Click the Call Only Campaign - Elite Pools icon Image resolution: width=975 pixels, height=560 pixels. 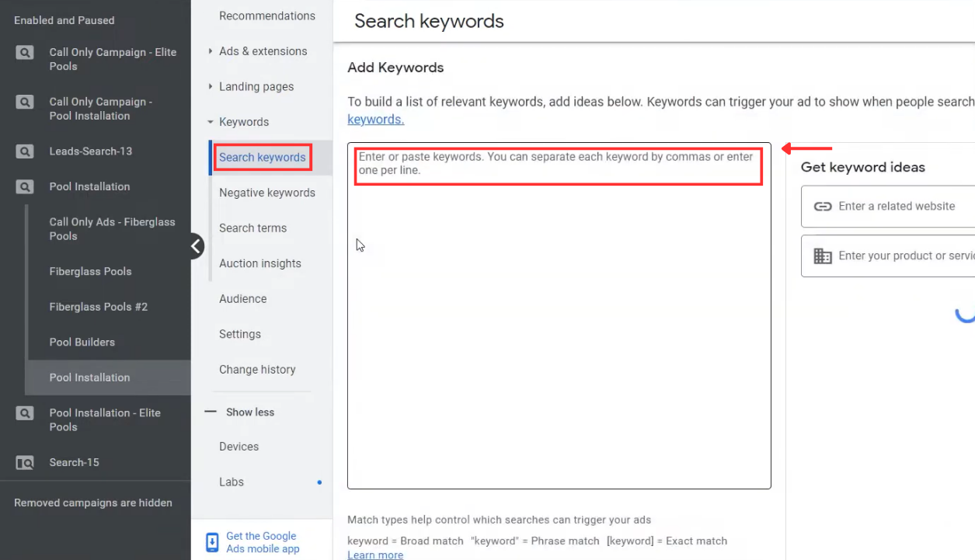point(24,52)
